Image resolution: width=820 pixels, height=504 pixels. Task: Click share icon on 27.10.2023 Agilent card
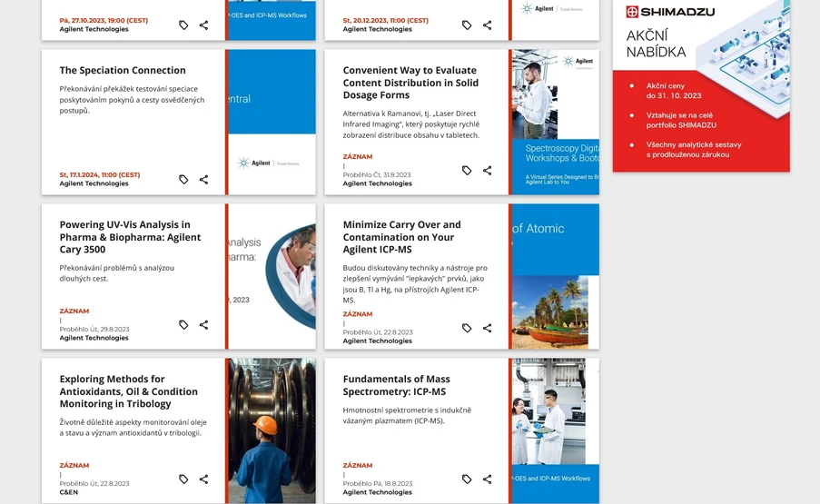[x=204, y=25]
